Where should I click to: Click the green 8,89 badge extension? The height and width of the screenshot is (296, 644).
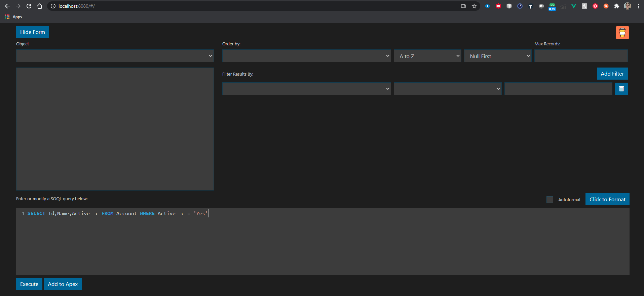coord(552,7)
